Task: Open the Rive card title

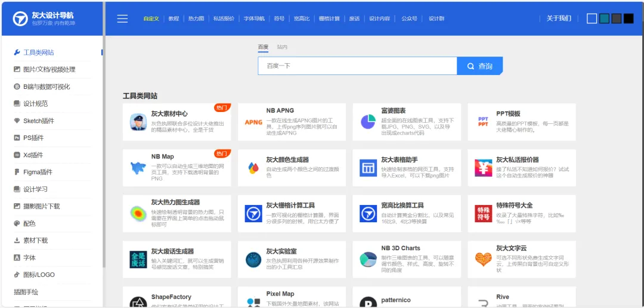Action: click(x=502, y=297)
